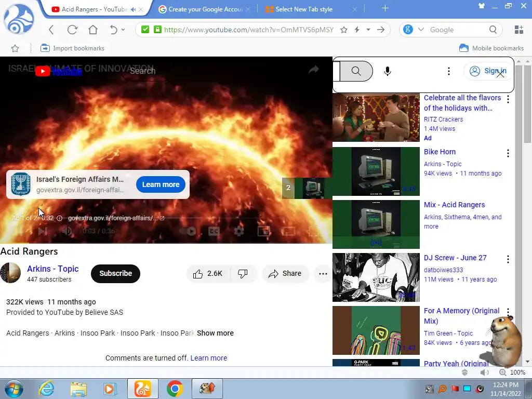532x399 pixels.
Task: Open Google Chrome from taskbar
Action: coord(175,389)
